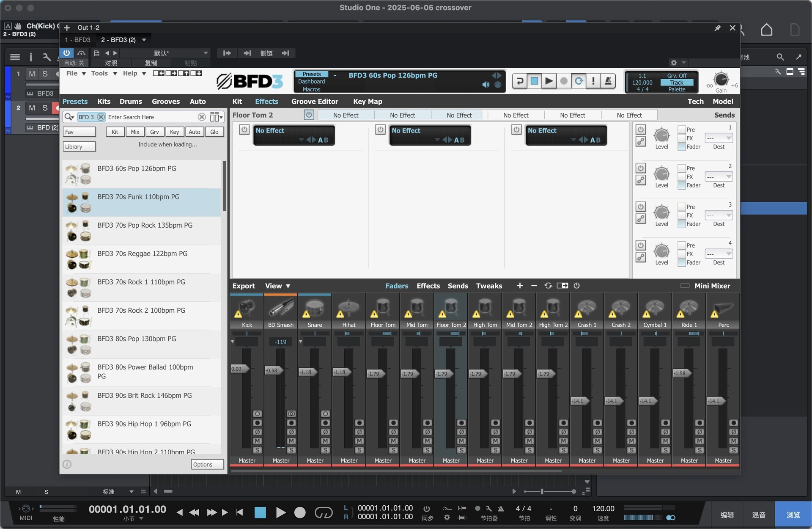This screenshot has height=529, width=812.
Task: Open the mixer View dropdown
Action: coord(277,286)
